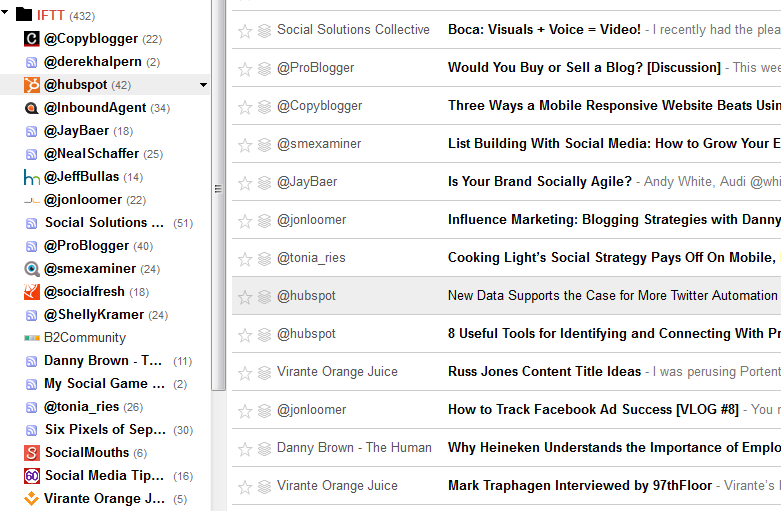This screenshot has width=781, height=511.
Task: Click the SocialMouths red S icon
Action: [x=31, y=453]
